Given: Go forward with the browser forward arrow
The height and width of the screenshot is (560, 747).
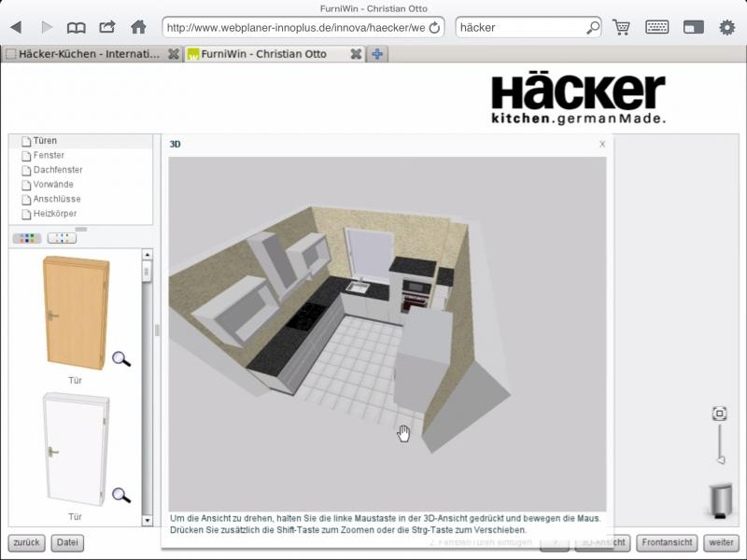Looking at the screenshot, I should [47, 27].
